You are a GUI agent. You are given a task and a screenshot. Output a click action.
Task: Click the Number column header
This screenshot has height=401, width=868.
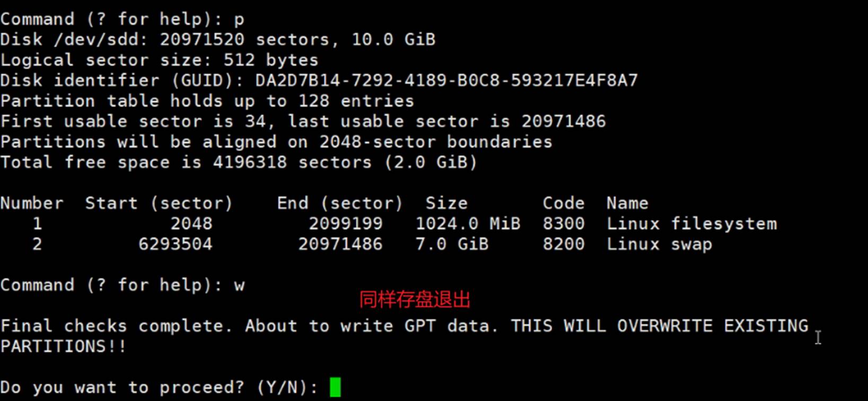point(32,203)
